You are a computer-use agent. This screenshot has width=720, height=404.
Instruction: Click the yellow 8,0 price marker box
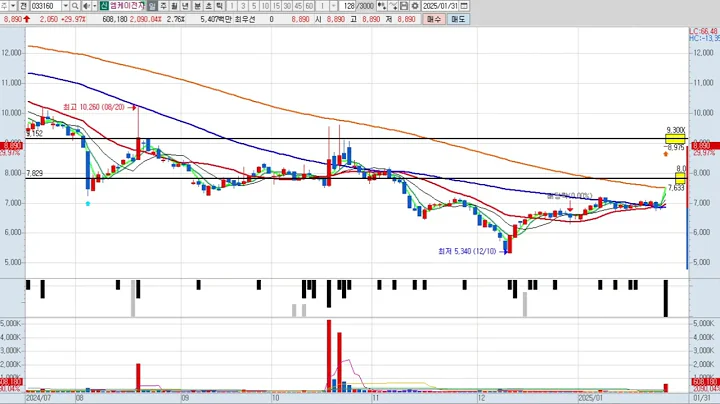680,178
